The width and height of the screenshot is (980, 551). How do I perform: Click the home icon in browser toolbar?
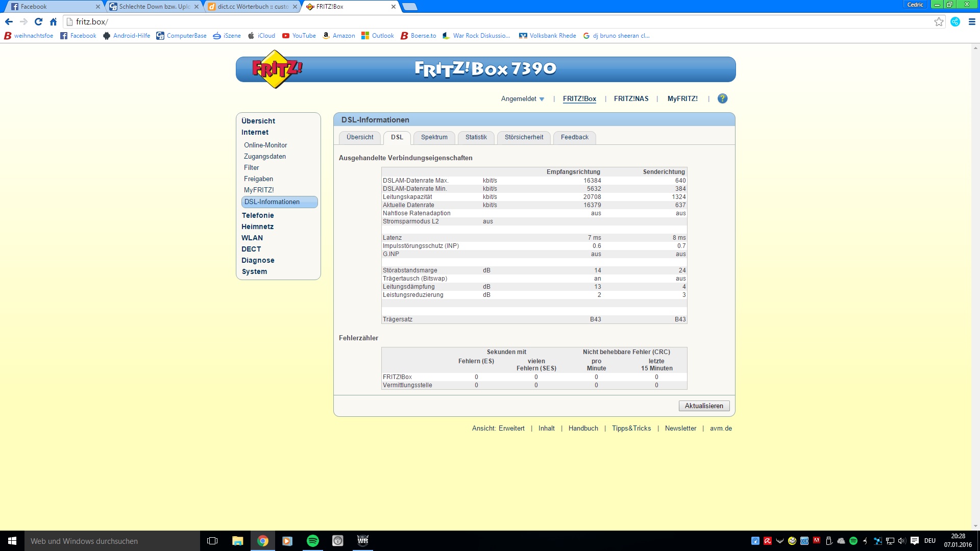(53, 21)
